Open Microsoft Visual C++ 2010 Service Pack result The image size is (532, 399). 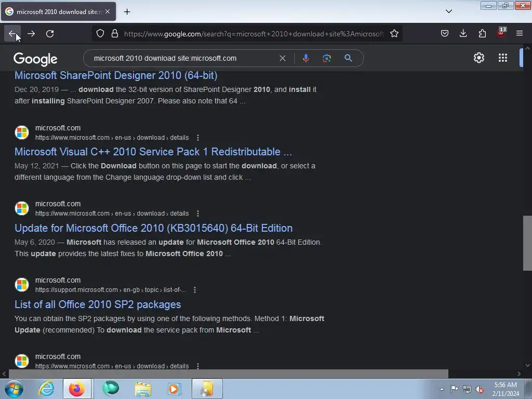click(153, 152)
